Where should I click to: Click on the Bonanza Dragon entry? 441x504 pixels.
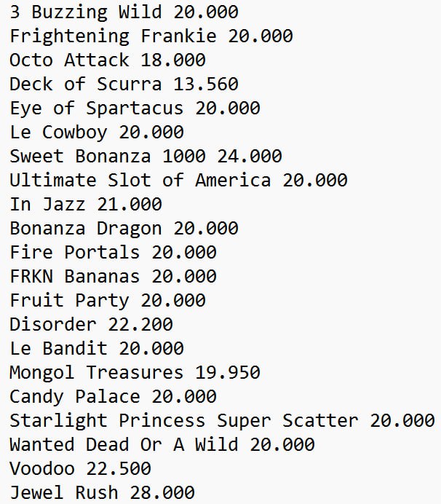(124, 229)
